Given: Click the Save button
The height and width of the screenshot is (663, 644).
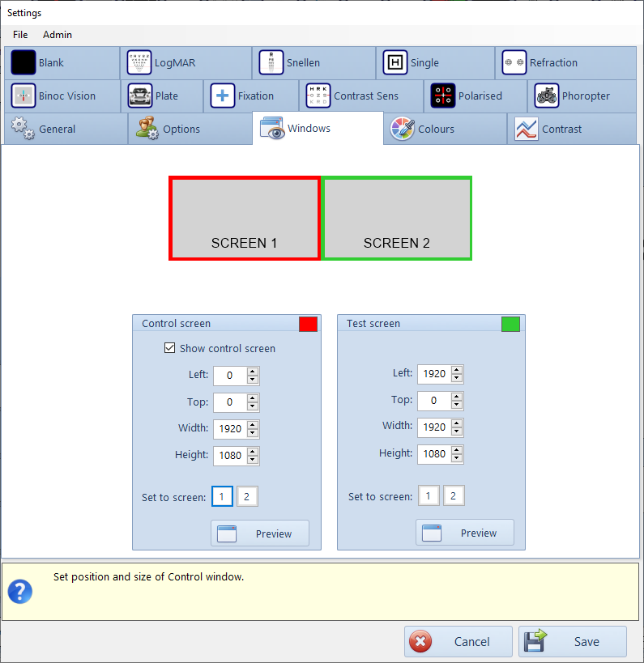Looking at the screenshot, I should [x=573, y=642].
